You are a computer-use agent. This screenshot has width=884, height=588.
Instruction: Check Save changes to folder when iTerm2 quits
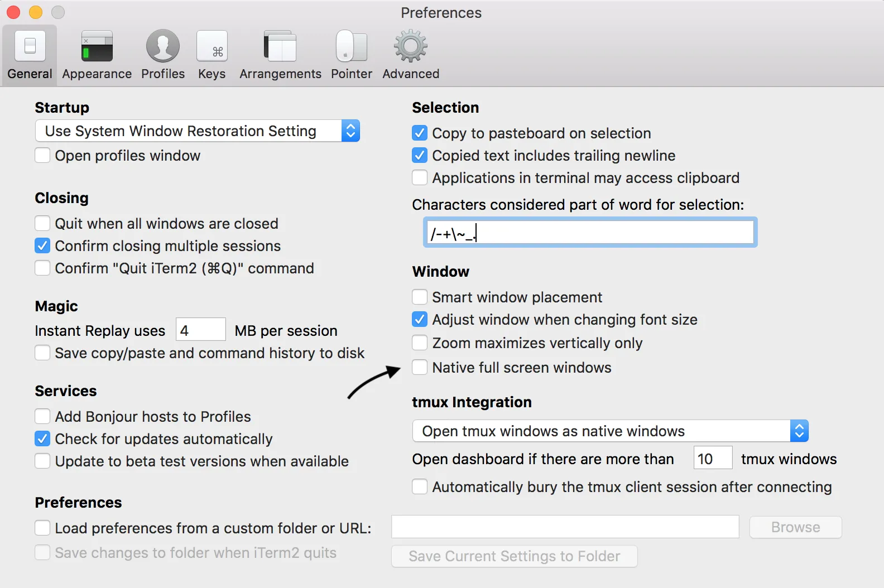[x=42, y=552]
